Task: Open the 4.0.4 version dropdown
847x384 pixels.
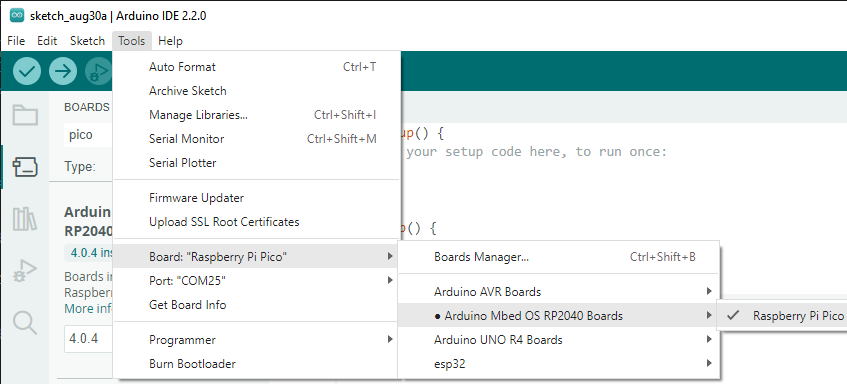Action: [89, 339]
